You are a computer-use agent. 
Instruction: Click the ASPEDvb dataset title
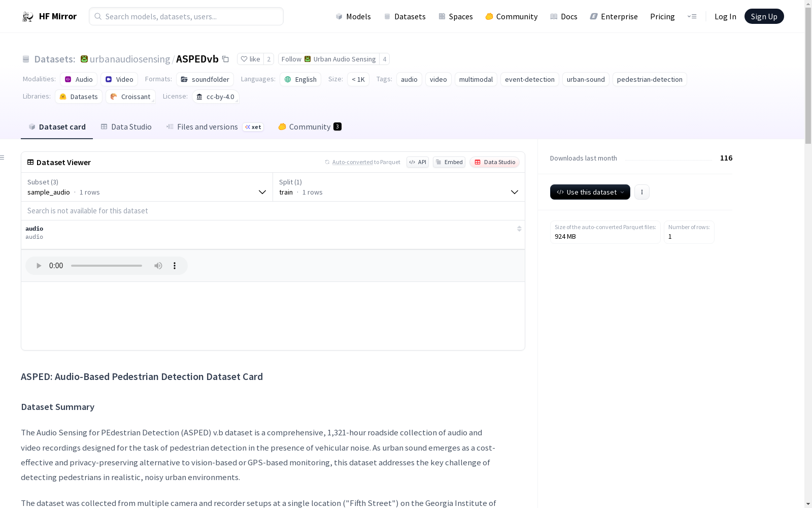tap(197, 59)
